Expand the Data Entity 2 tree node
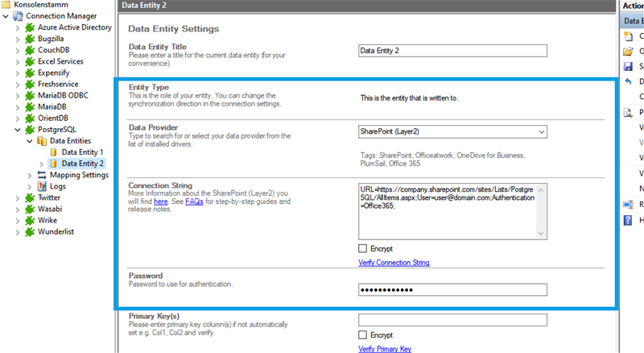 click(42, 164)
